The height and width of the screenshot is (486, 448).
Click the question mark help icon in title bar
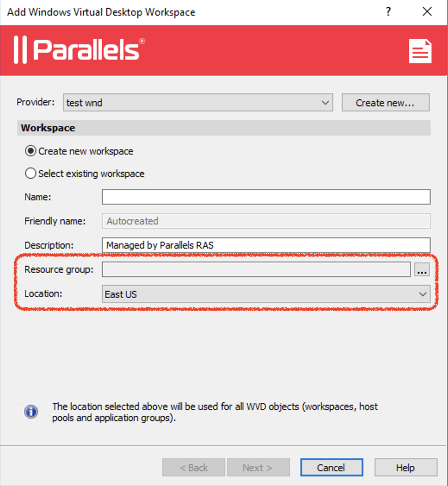tap(388, 12)
